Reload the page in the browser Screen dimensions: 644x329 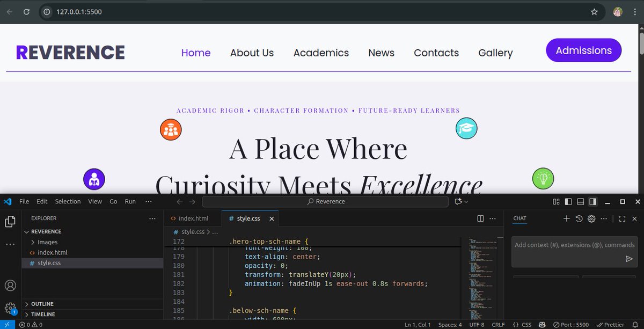(26, 12)
